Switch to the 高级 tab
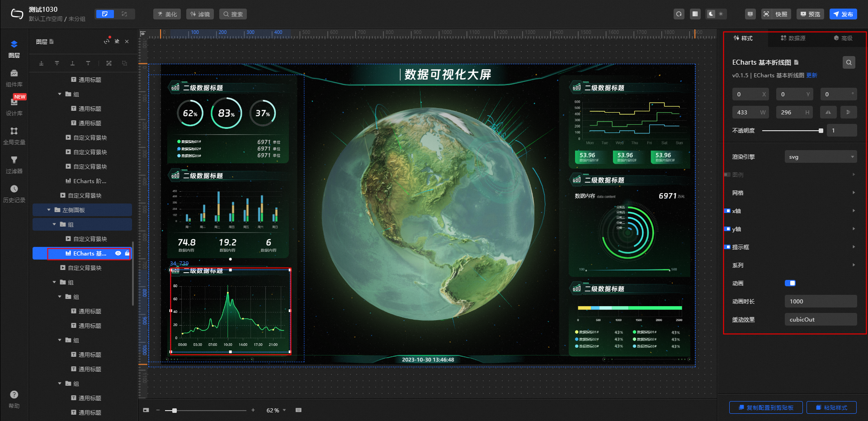This screenshot has width=868, height=421. pyautogui.click(x=843, y=38)
